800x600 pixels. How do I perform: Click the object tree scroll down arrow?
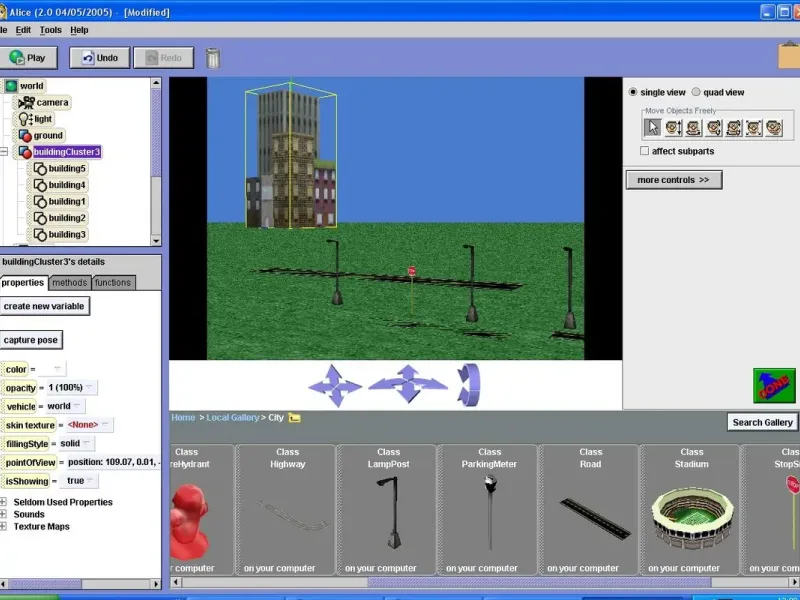point(156,240)
